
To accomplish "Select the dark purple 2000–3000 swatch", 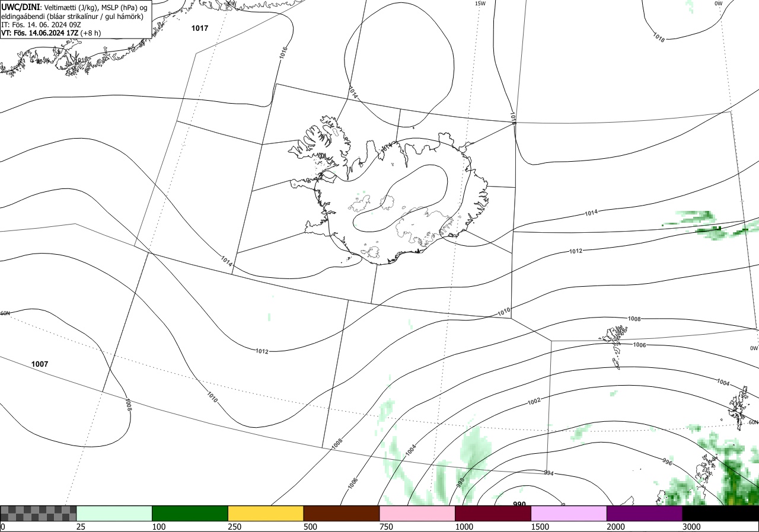I will [645, 513].
